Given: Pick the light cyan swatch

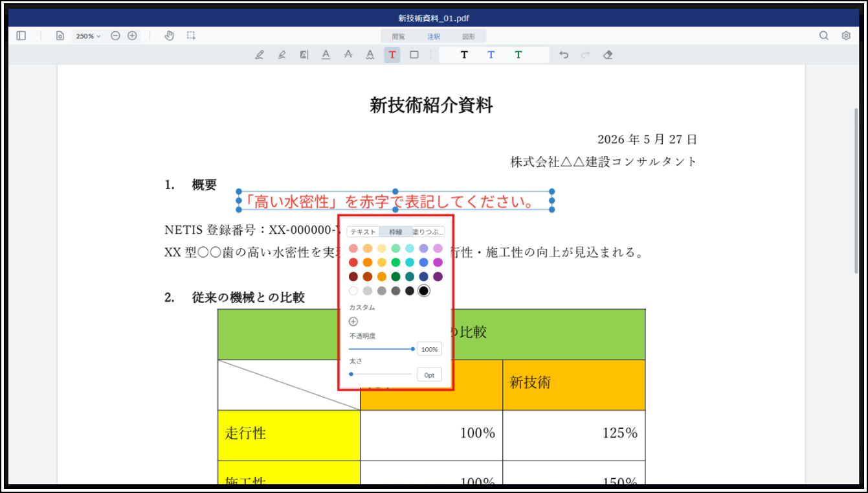Looking at the screenshot, I should pos(410,248).
